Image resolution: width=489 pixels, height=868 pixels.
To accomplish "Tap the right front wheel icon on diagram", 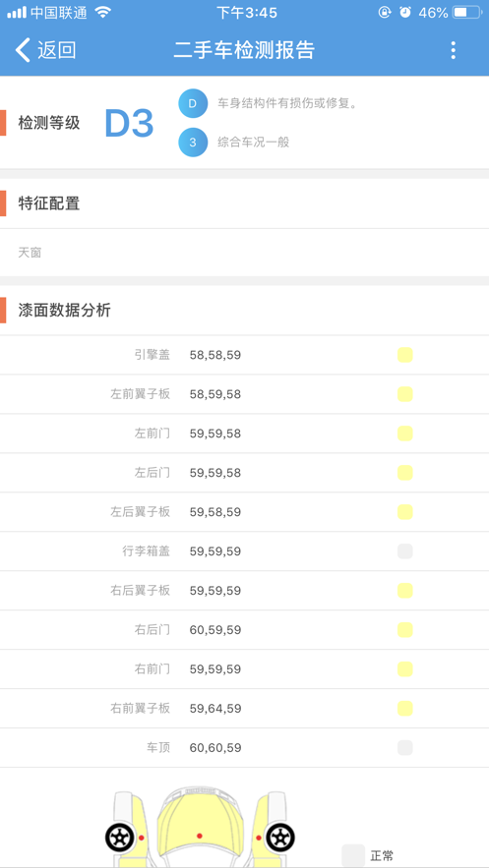I will [279, 838].
